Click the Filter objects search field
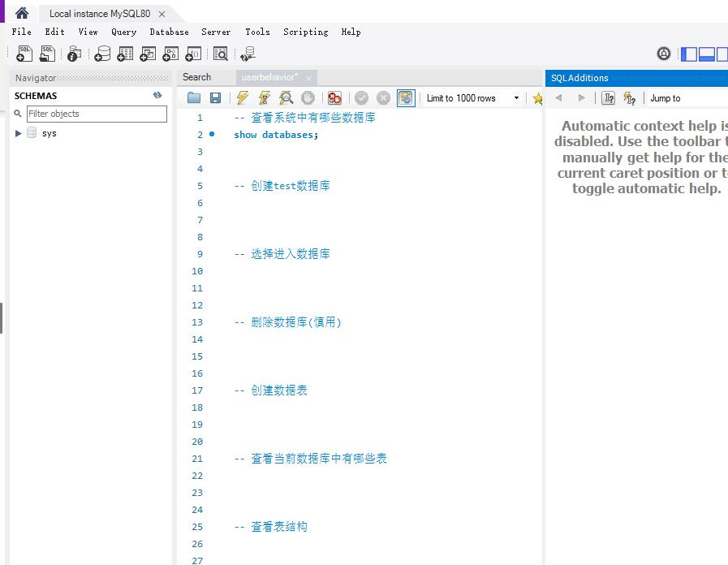Screen dimensions: 728x565 tap(97, 114)
